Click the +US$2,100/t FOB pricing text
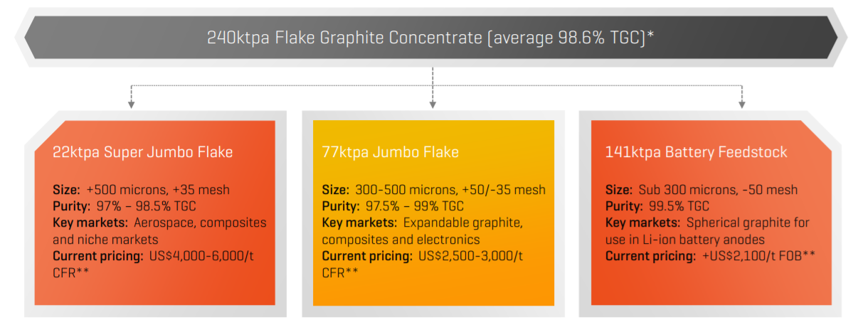The width and height of the screenshot is (868, 327). tap(756, 257)
